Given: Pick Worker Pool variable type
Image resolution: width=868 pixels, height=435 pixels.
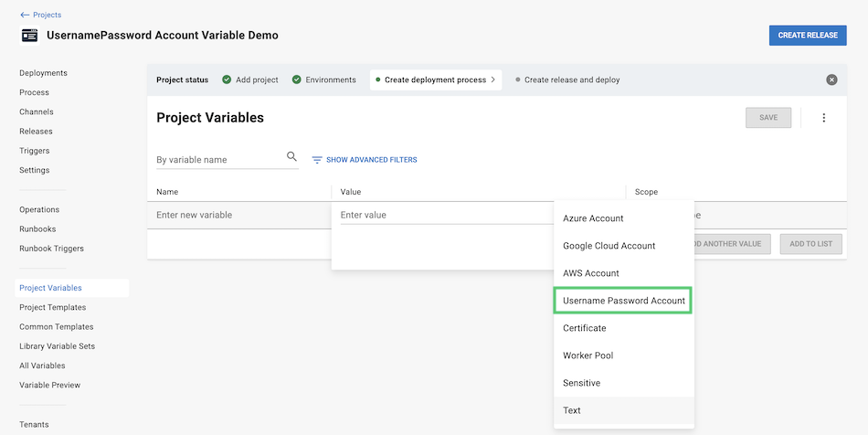Looking at the screenshot, I should [x=624, y=355].
